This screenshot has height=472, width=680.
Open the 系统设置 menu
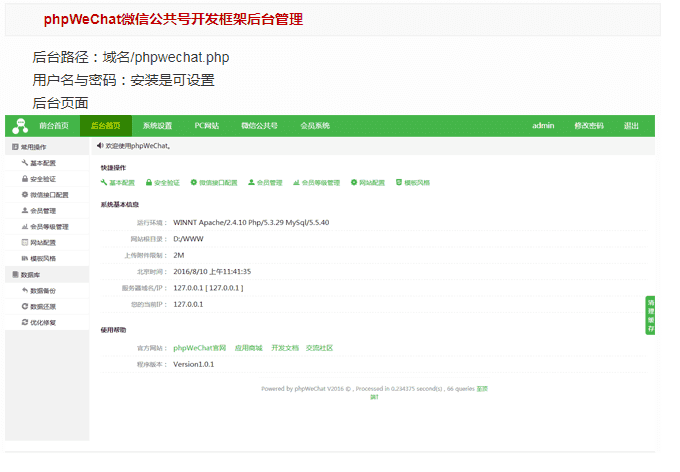157,126
